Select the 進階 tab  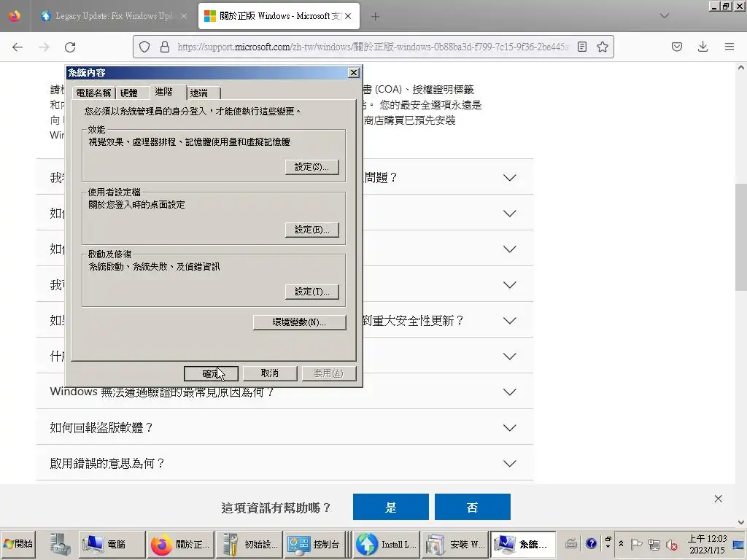click(x=163, y=91)
